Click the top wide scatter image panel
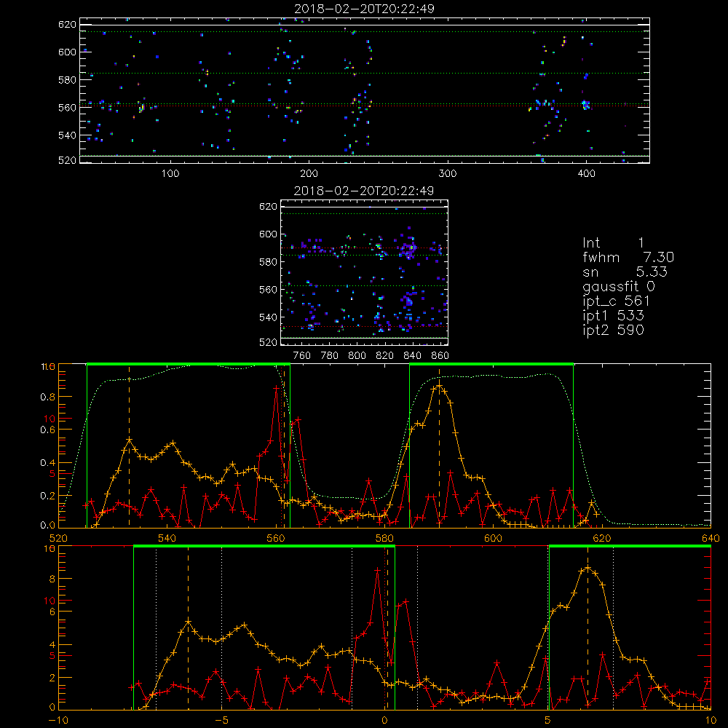728x728 pixels. pos(365,90)
